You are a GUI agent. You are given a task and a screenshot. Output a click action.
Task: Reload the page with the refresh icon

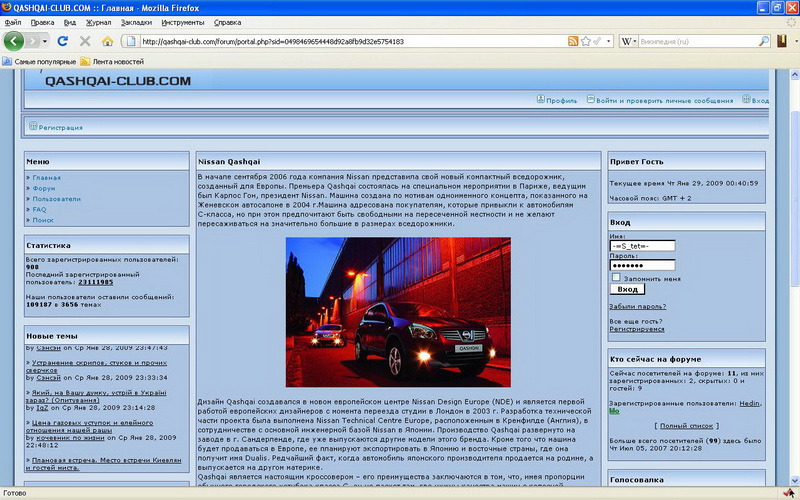click(x=63, y=41)
